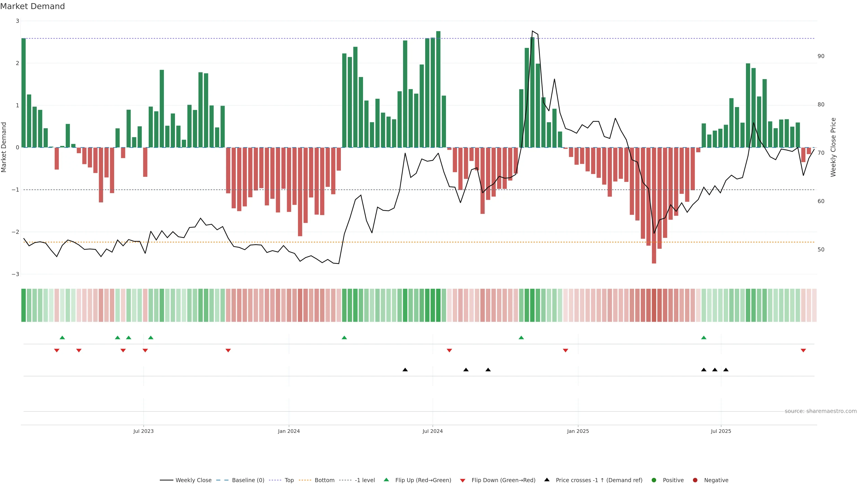The width and height of the screenshot is (868, 488).
Task: Click the first green flip-up marker
Action: point(62,338)
